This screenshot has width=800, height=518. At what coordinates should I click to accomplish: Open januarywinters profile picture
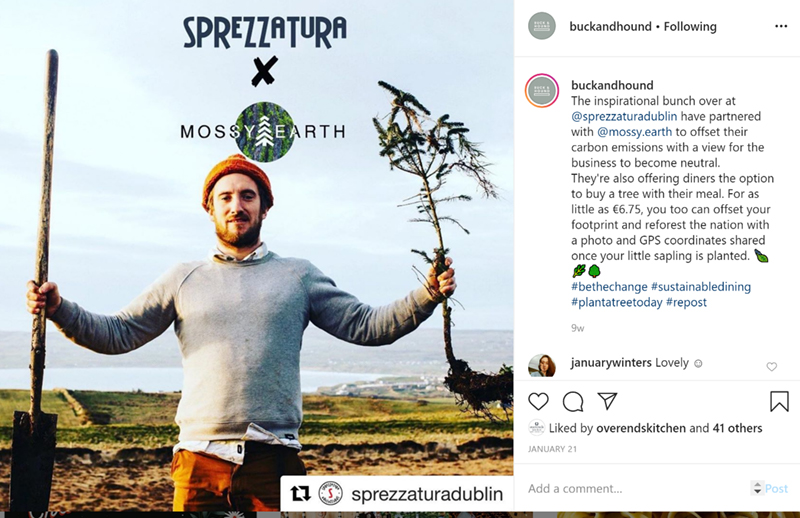click(x=542, y=365)
